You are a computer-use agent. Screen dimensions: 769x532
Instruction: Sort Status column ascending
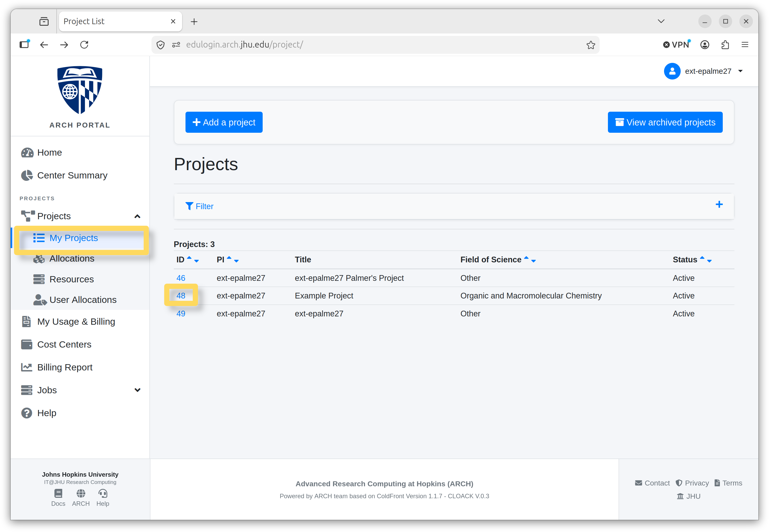(702, 257)
